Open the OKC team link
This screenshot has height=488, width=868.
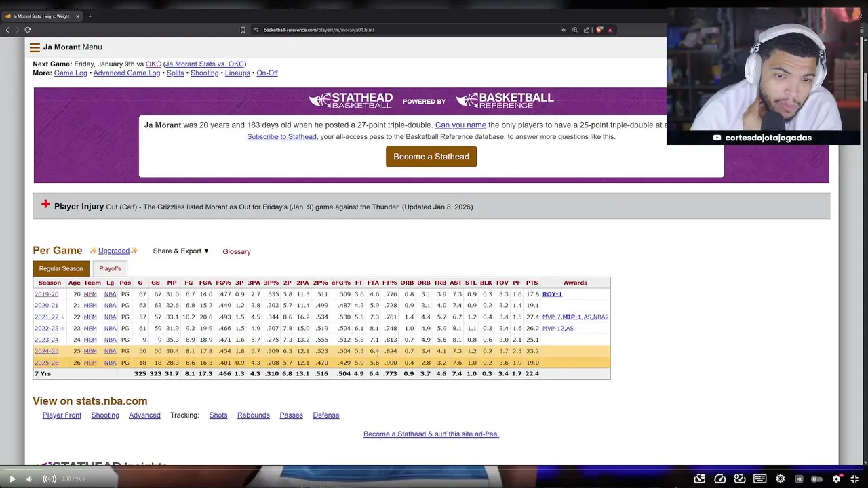coord(153,64)
